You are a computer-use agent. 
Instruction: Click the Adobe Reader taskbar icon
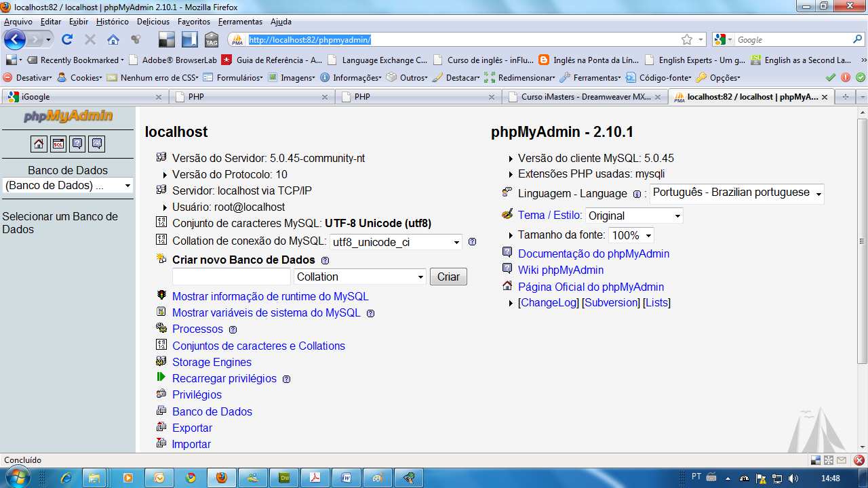point(315,478)
